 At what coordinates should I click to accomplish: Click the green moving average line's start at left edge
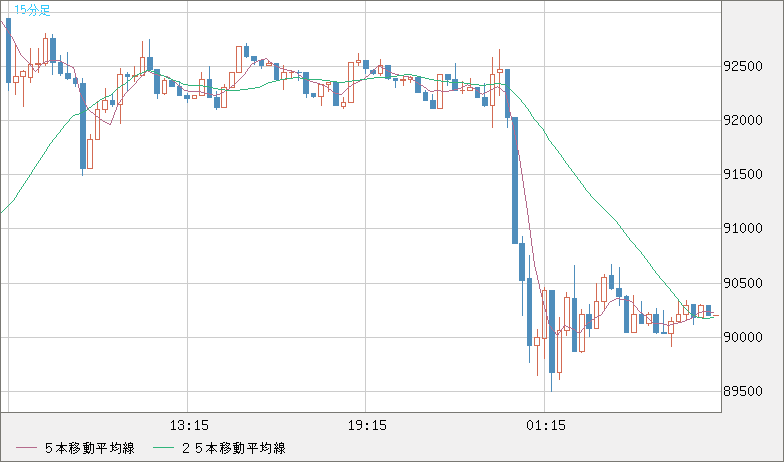(x=3, y=210)
